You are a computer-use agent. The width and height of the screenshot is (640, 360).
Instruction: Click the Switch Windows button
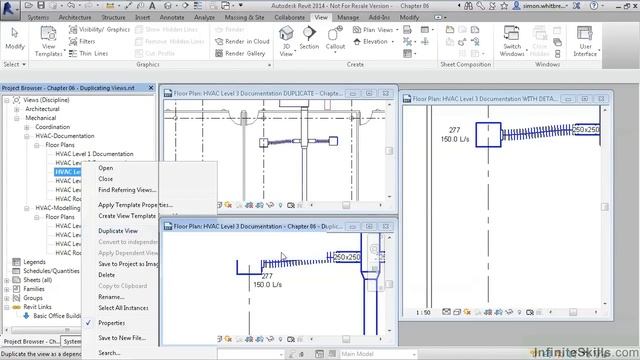click(512, 41)
